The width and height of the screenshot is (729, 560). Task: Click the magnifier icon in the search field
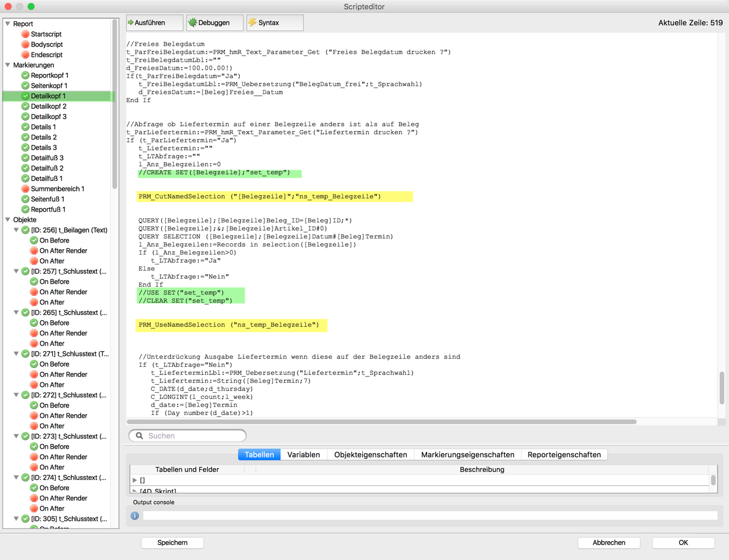[x=139, y=436]
